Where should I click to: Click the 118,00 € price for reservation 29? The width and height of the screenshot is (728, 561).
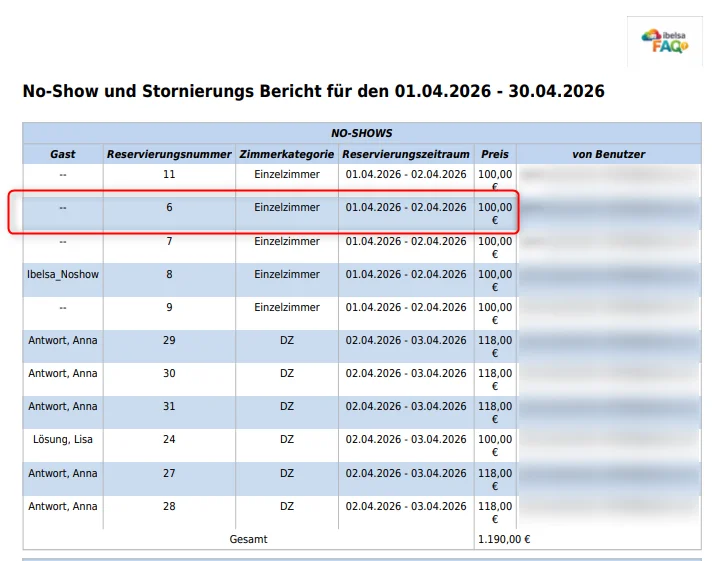(x=495, y=346)
